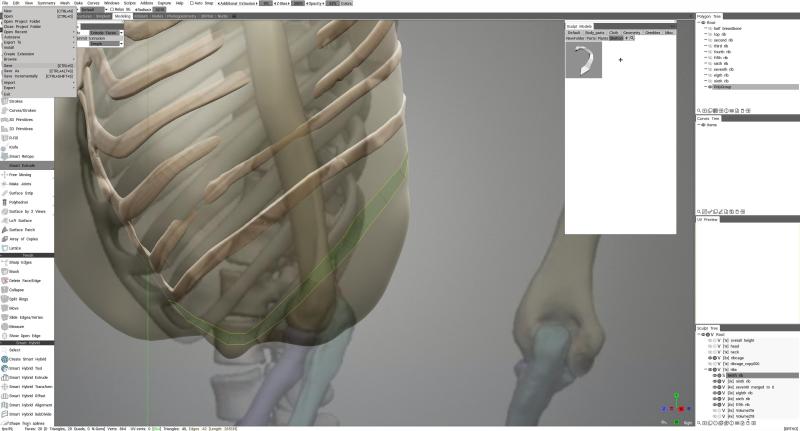Toggle the Auto Snap checkbox
The image size is (800, 431).
pyautogui.click(x=192, y=3)
